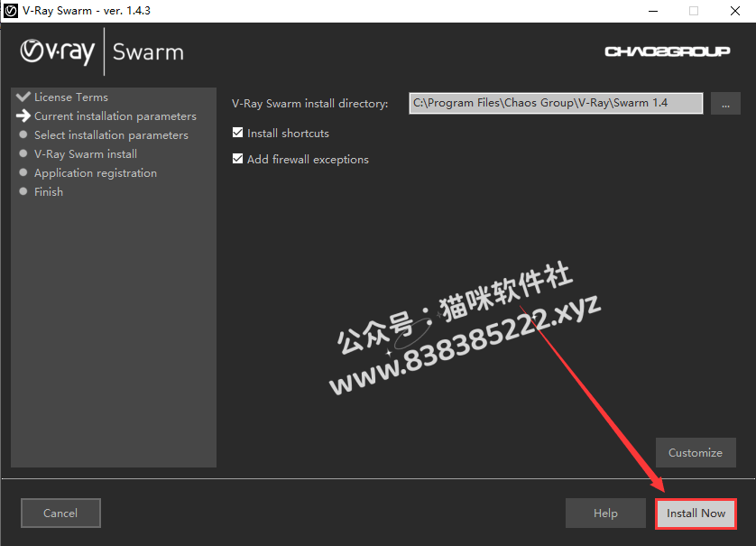Open the Help button

pos(605,514)
